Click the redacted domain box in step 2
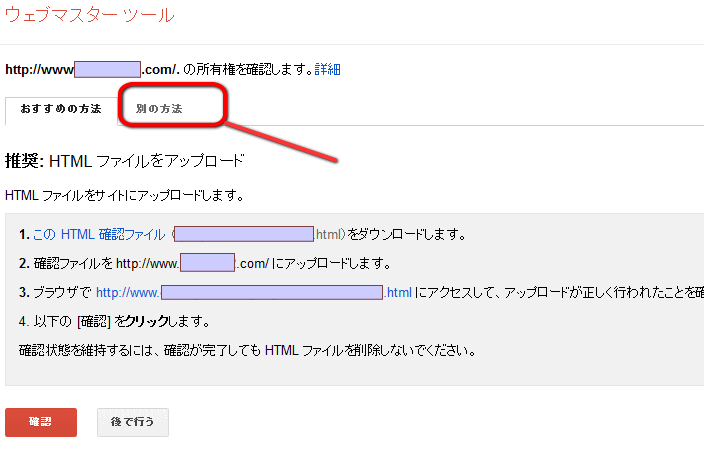This screenshot has width=704, height=452. coord(207,264)
